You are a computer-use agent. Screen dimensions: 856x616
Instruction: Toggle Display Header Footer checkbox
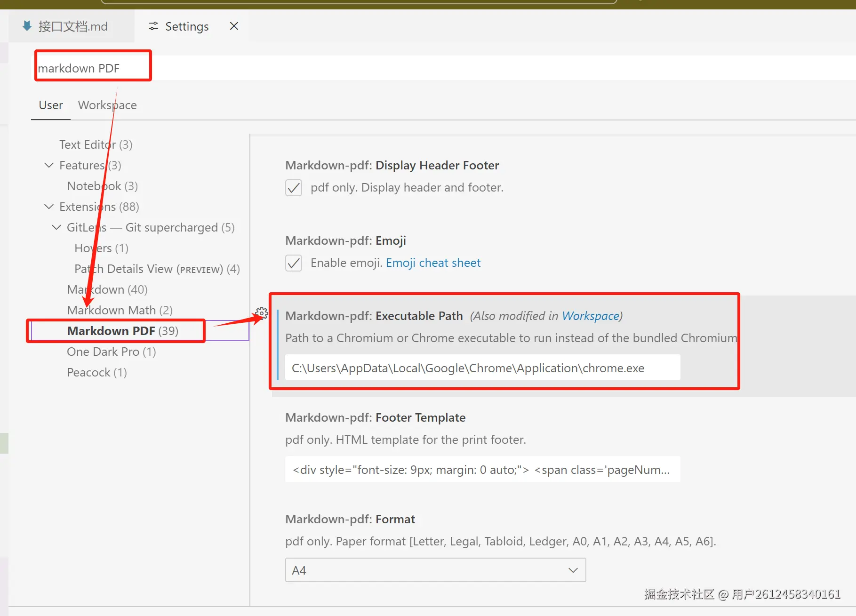pyautogui.click(x=294, y=188)
